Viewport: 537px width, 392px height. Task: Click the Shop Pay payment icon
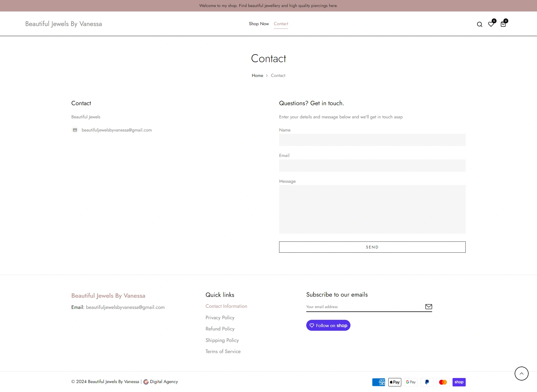pos(459,382)
